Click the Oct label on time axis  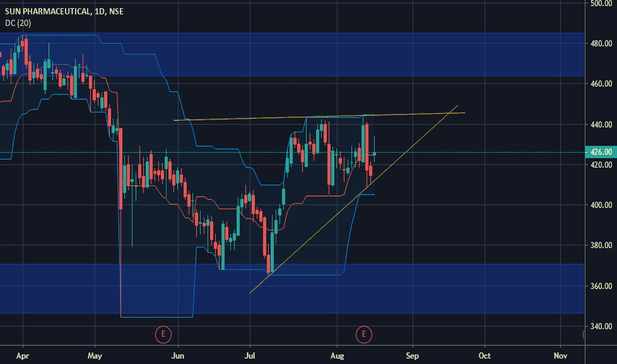point(485,356)
